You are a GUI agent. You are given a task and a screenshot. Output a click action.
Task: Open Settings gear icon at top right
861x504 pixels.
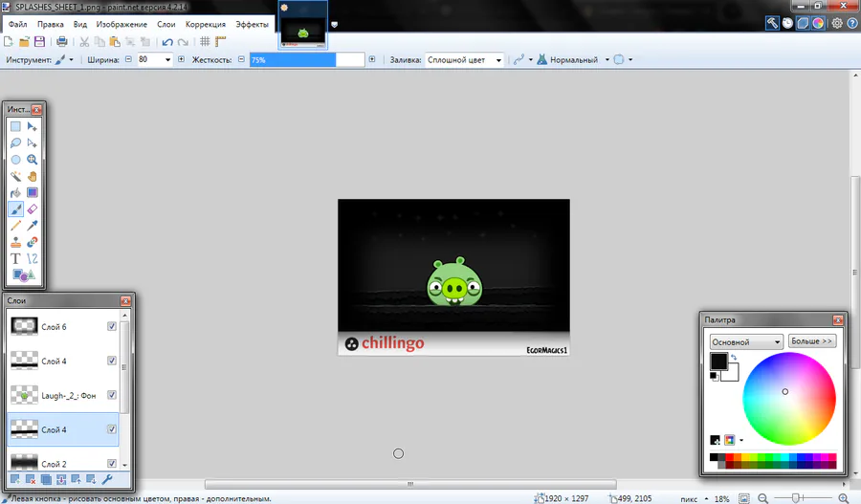coord(837,23)
